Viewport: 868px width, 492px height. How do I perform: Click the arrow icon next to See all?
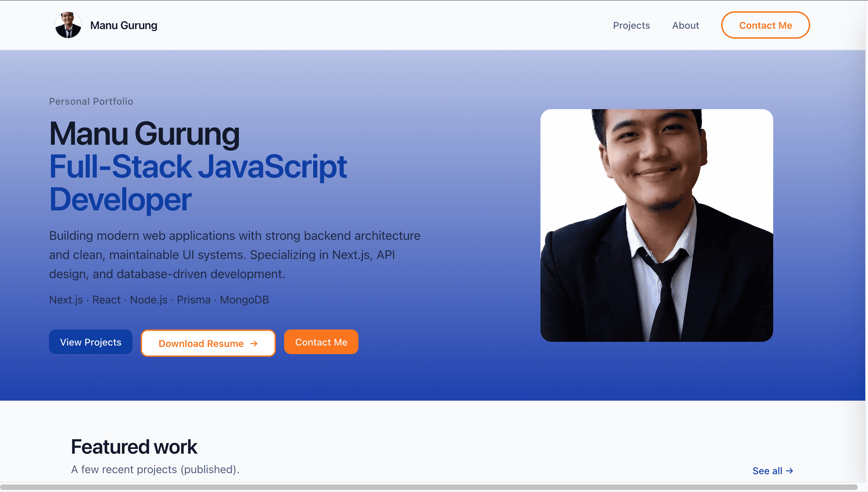pyautogui.click(x=790, y=471)
